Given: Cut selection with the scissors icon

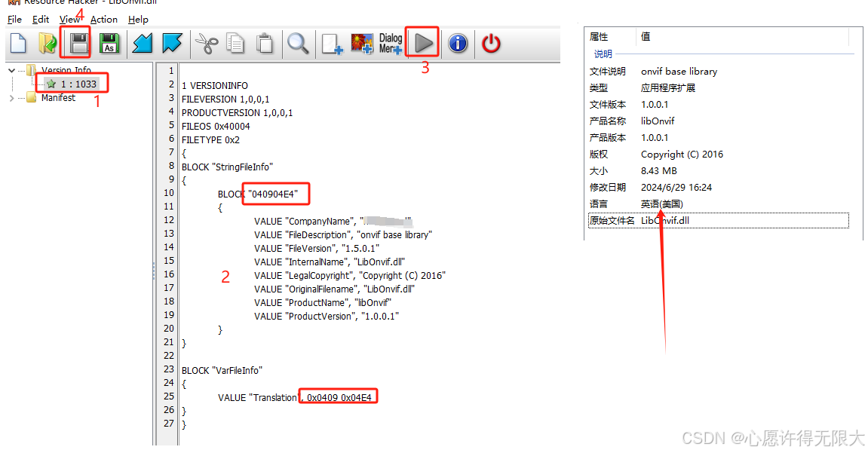Looking at the screenshot, I should click(x=207, y=43).
